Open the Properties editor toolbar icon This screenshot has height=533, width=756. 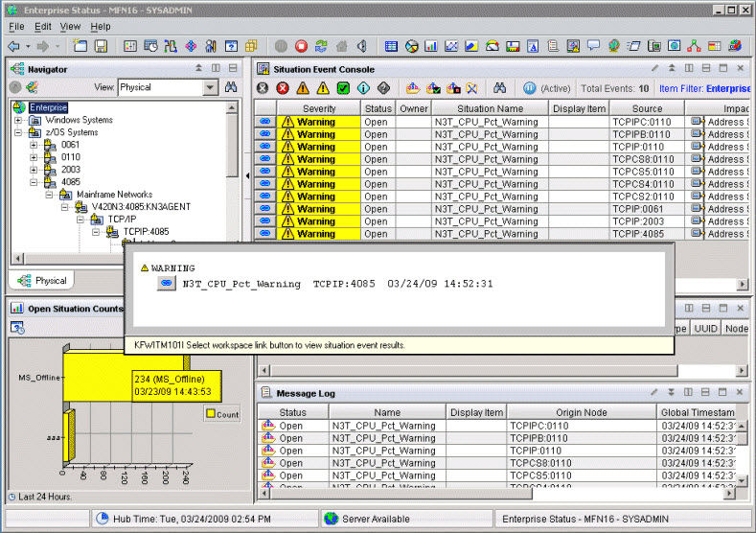[x=130, y=46]
